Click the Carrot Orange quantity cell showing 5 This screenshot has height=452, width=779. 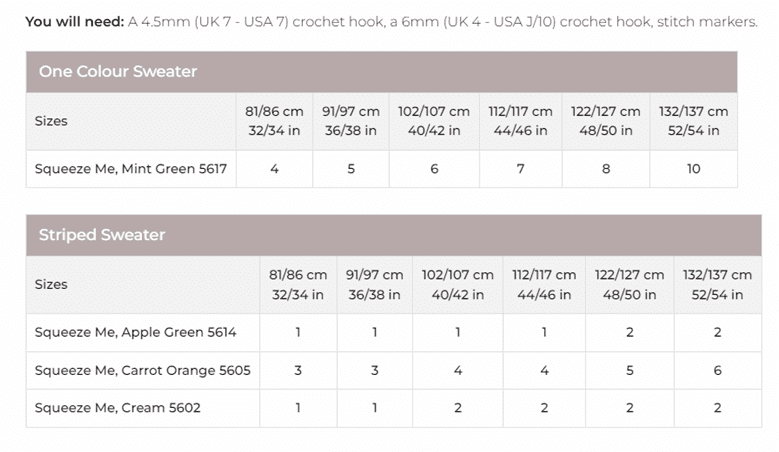(629, 370)
